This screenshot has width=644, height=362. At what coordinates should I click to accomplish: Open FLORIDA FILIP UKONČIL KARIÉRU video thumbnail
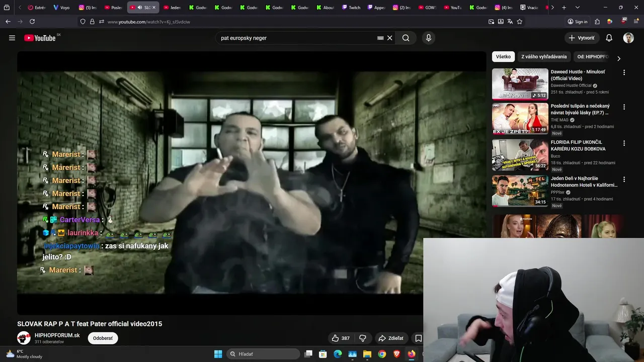coord(520,155)
